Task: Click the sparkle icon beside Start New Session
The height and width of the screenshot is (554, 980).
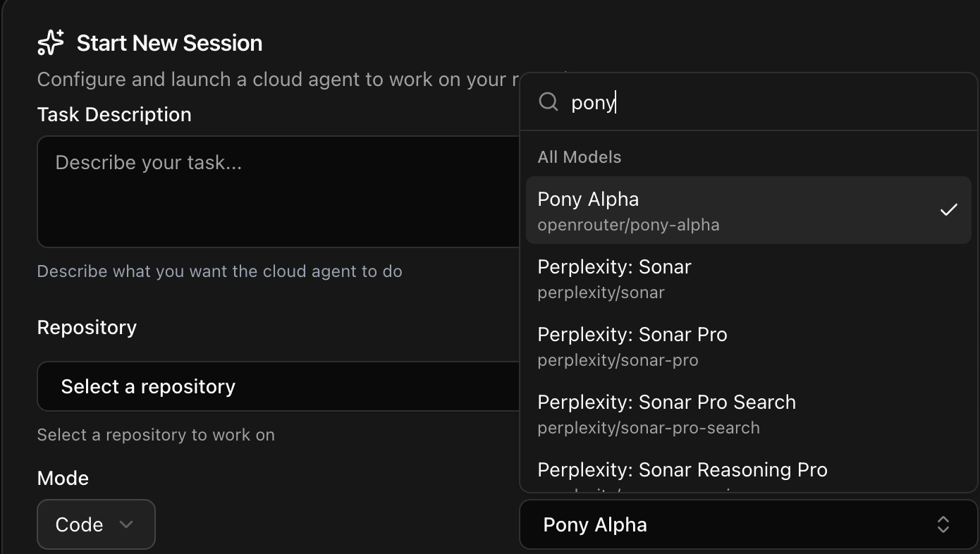Action: [51, 43]
